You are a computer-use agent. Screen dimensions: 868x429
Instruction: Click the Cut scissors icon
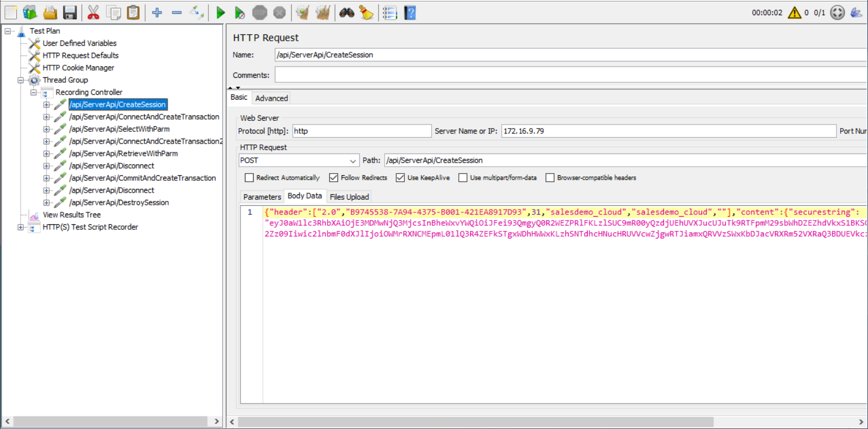click(93, 13)
